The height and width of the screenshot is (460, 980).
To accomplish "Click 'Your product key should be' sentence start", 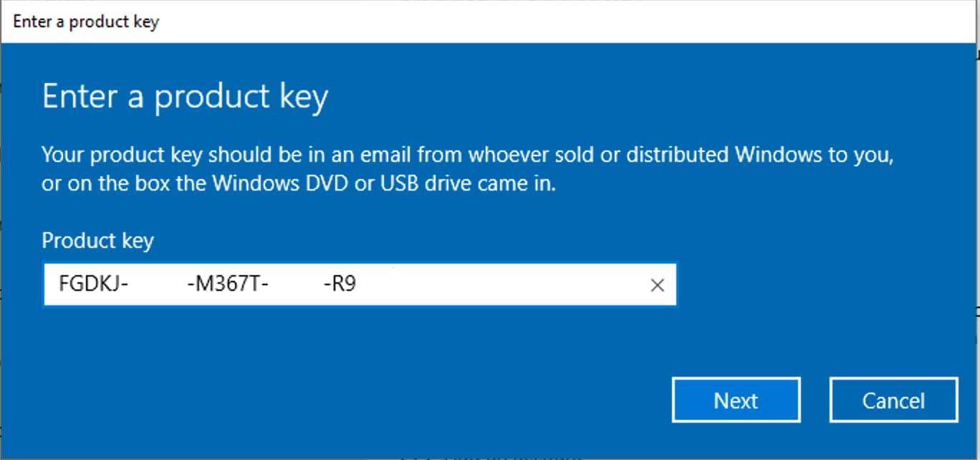I will click(148, 155).
